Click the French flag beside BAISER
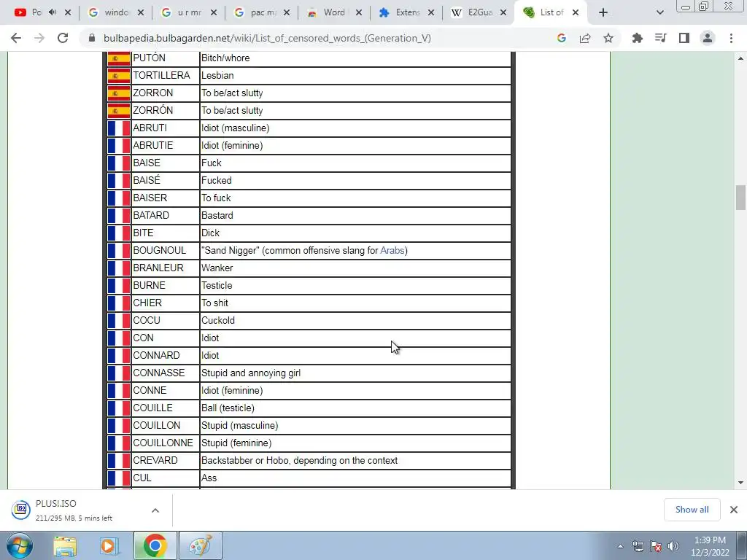The image size is (747, 560). (119, 198)
